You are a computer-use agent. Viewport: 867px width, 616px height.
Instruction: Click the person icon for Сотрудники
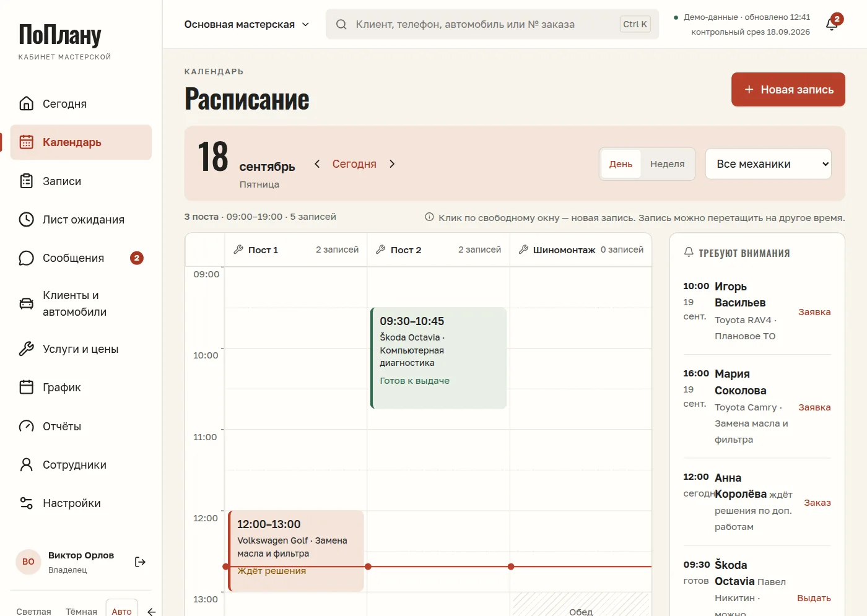tap(26, 465)
